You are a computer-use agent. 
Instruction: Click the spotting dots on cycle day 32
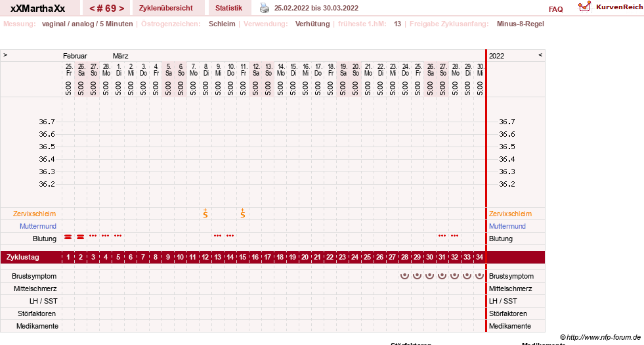454,236
